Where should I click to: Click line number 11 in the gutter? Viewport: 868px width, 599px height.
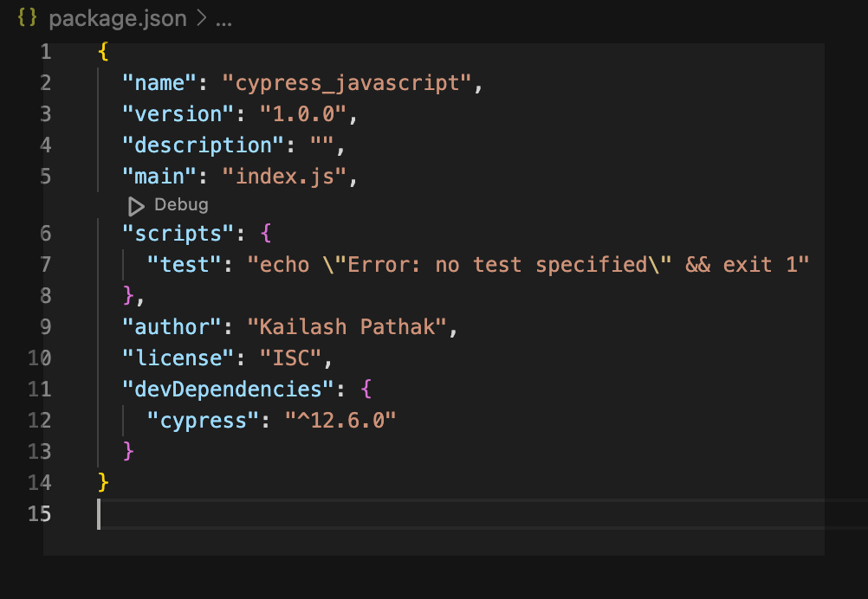coord(40,389)
